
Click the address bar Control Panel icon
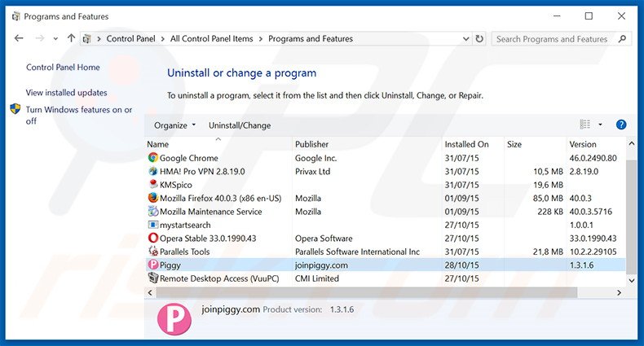tap(86, 39)
